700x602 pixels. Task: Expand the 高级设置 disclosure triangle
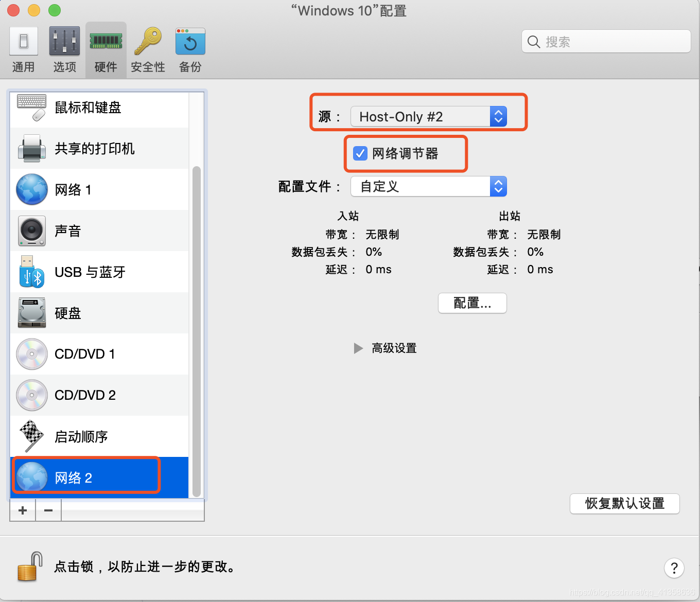358,348
